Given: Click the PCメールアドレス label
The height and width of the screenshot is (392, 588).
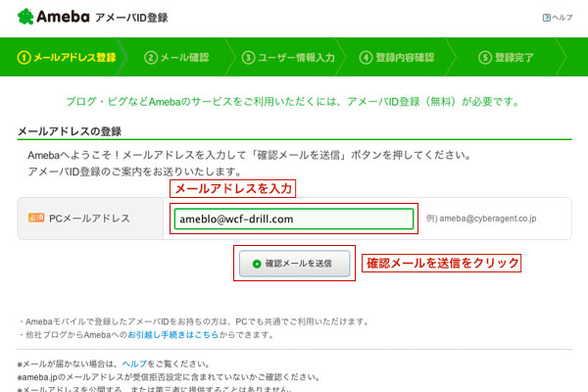Looking at the screenshot, I should click(x=89, y=219).
